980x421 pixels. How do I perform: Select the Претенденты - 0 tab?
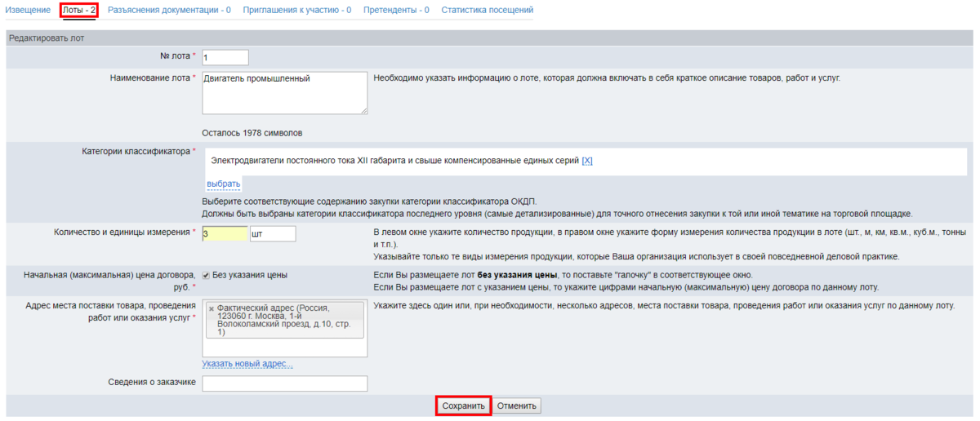click(x=396, y=11)
